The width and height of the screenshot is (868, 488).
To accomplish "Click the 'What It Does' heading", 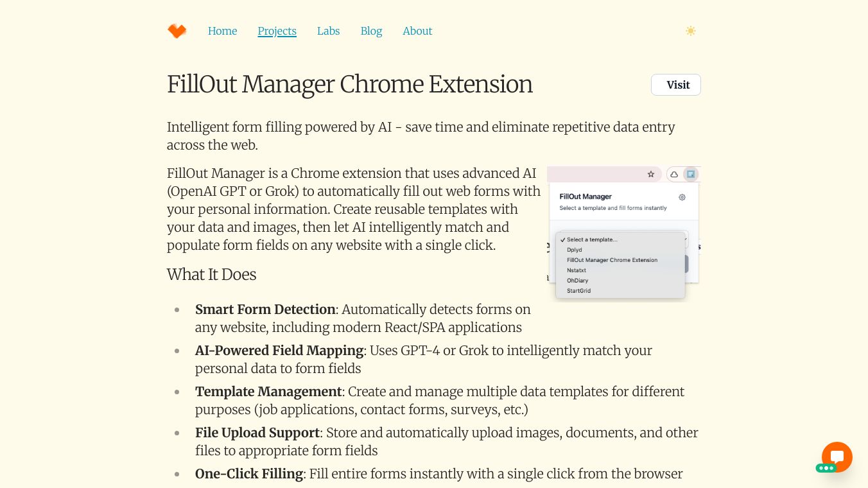I will pos(211,274).
